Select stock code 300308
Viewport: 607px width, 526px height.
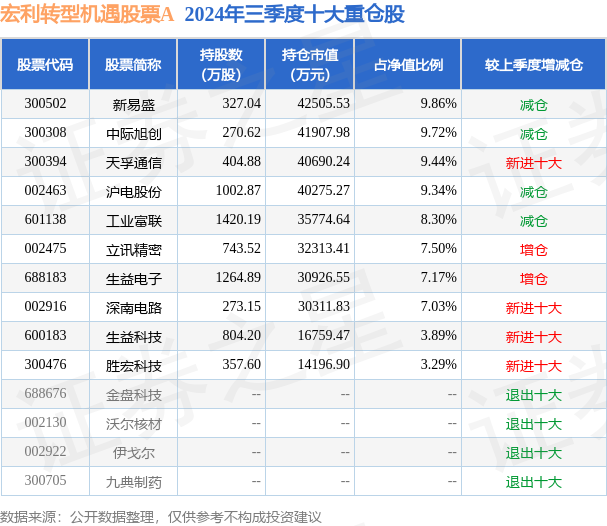[x=45, y=133]
